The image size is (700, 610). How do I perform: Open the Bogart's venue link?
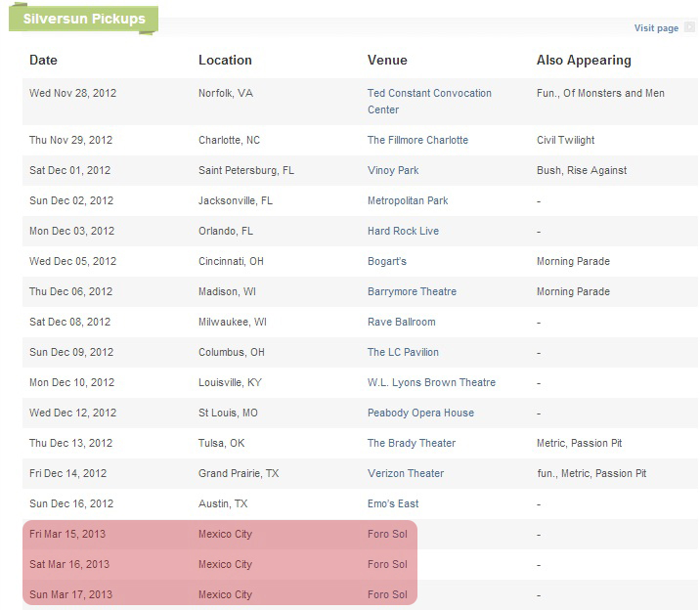(x=387, y=261)
